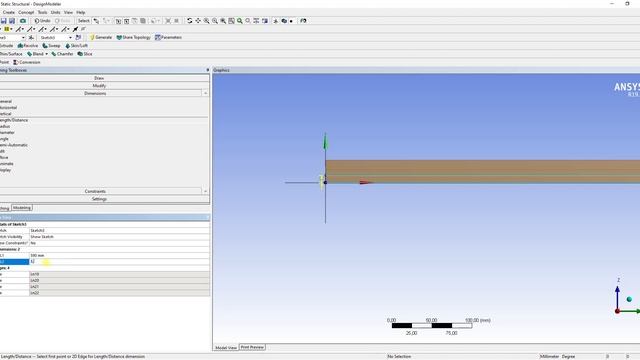Viewport: 640px width, 360px height.
Task: Click the scroll arrow beside Dimensions header
Action: point(205,93)
